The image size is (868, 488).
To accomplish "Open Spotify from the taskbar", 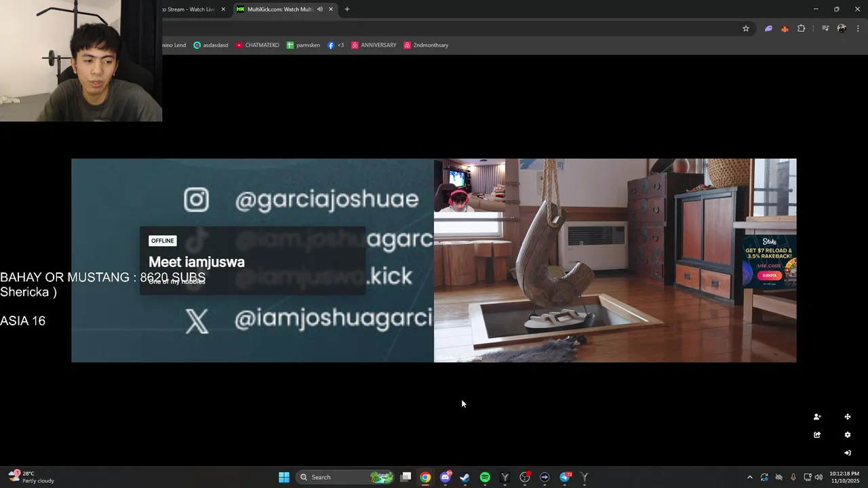I will [x=485, y=477].
